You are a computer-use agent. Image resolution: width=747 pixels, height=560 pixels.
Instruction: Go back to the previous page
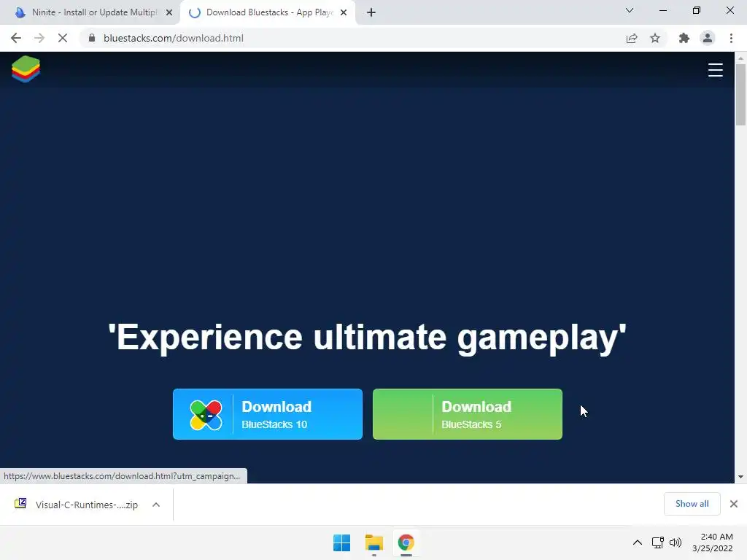click(x=16, y=38)
